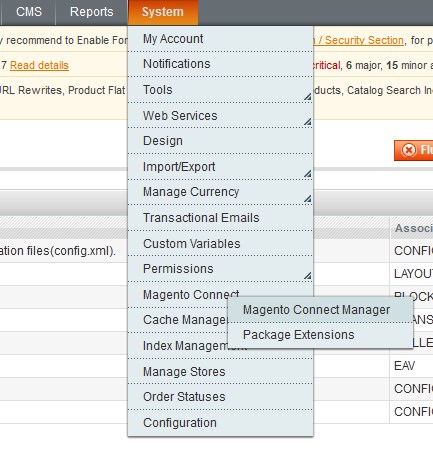Open Package Extensions
This screenshot has height=451, width=433.
pyautogui.click(x=320, y=335)
